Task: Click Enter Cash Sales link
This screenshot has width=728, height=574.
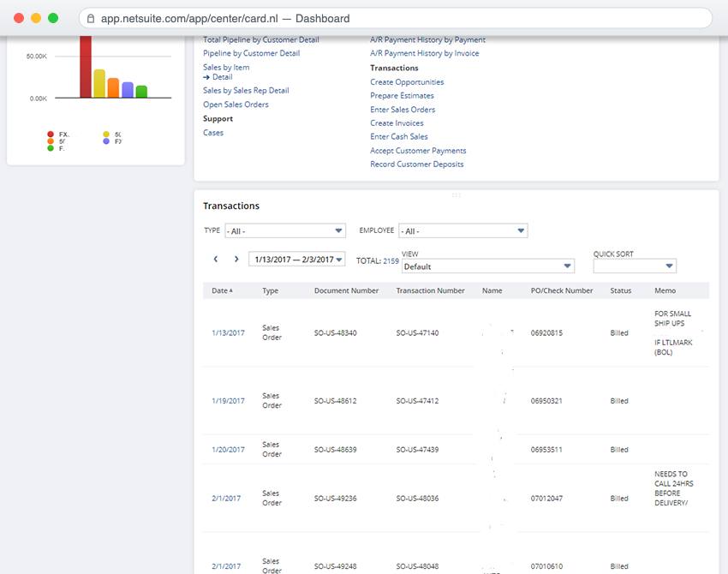Action: click(399, 136)
